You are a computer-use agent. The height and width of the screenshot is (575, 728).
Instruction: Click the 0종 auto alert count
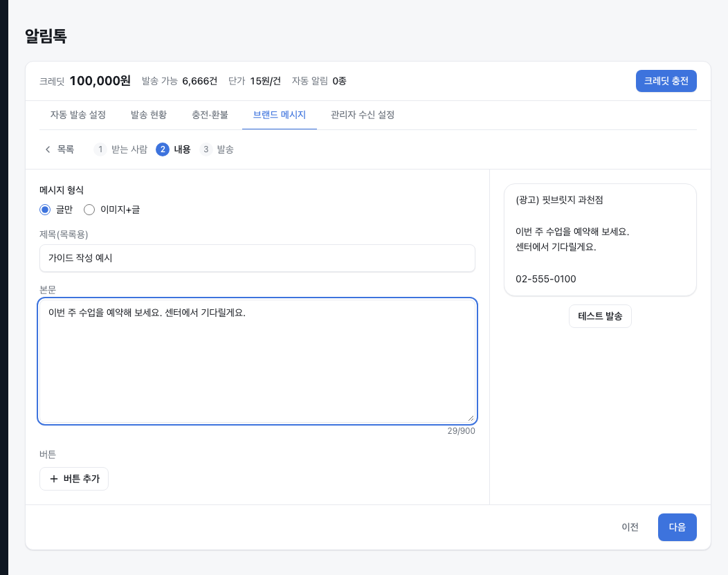tap(339, 81)
